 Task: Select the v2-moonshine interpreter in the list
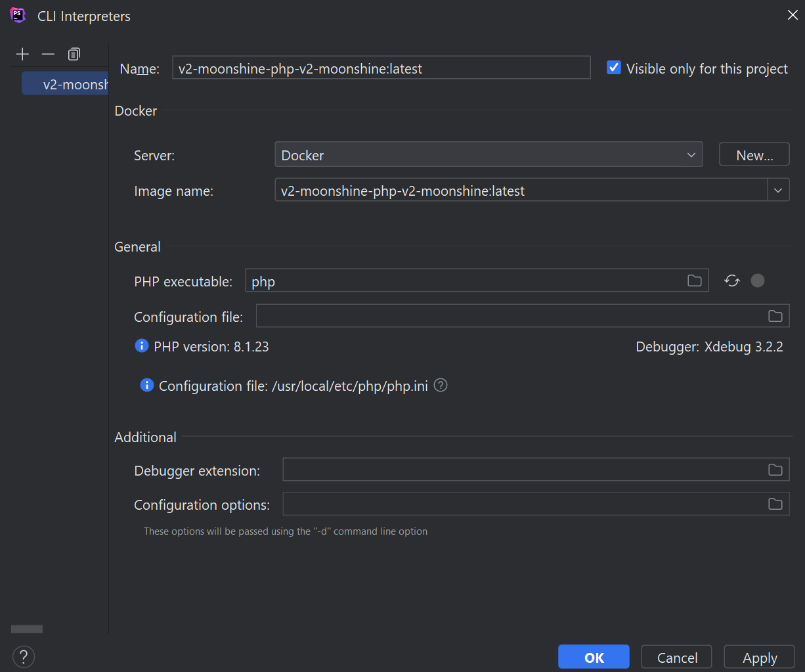pos(65,83)
